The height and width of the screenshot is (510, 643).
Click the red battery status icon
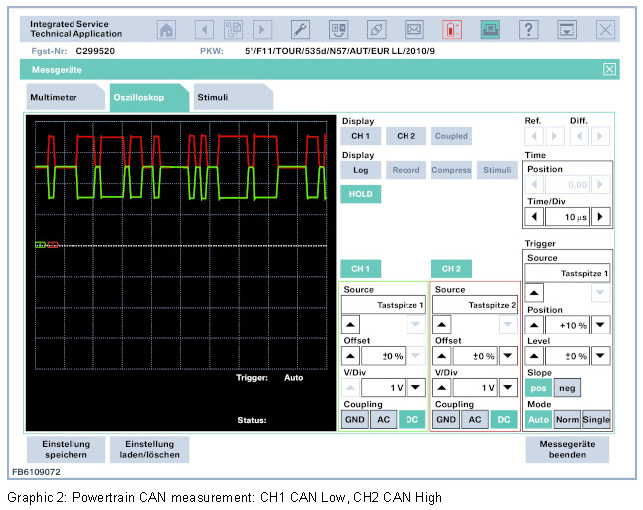coord(452,30)
